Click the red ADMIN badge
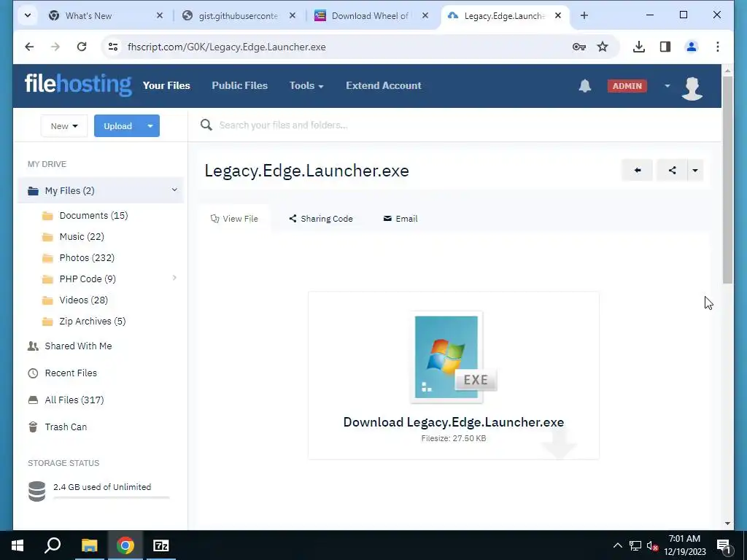This screenshot has height=560, width=747. point(627,86)
